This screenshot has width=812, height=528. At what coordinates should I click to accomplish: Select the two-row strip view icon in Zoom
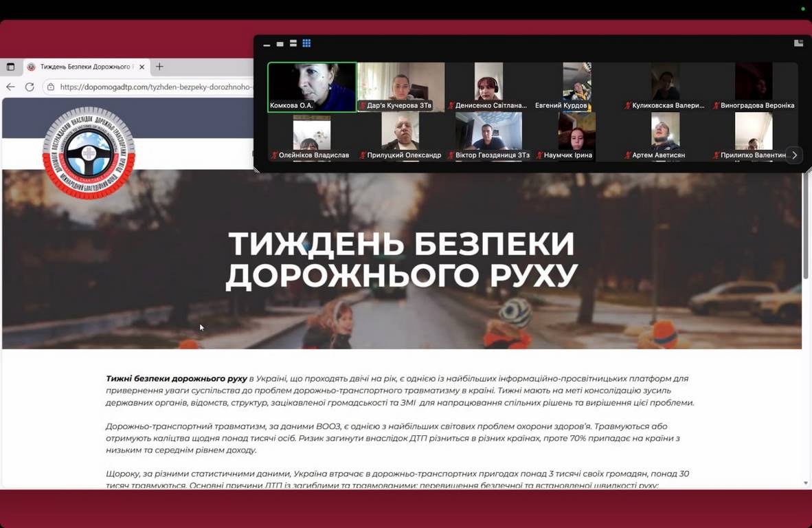click(293, 43)
